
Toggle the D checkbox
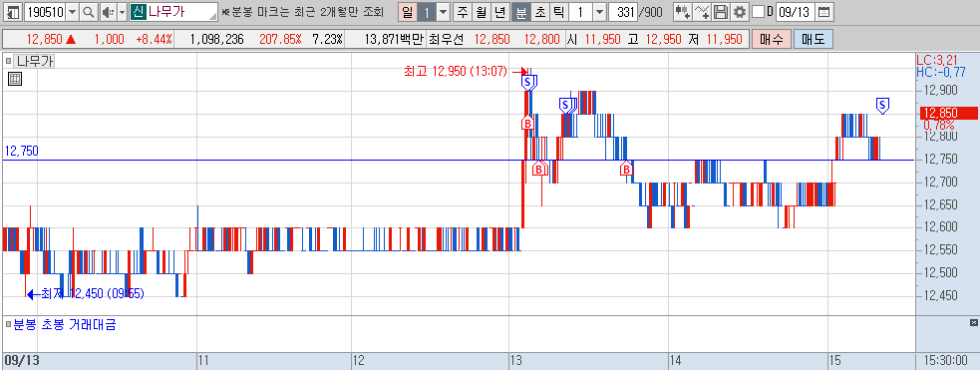click(x=758, y=11)
